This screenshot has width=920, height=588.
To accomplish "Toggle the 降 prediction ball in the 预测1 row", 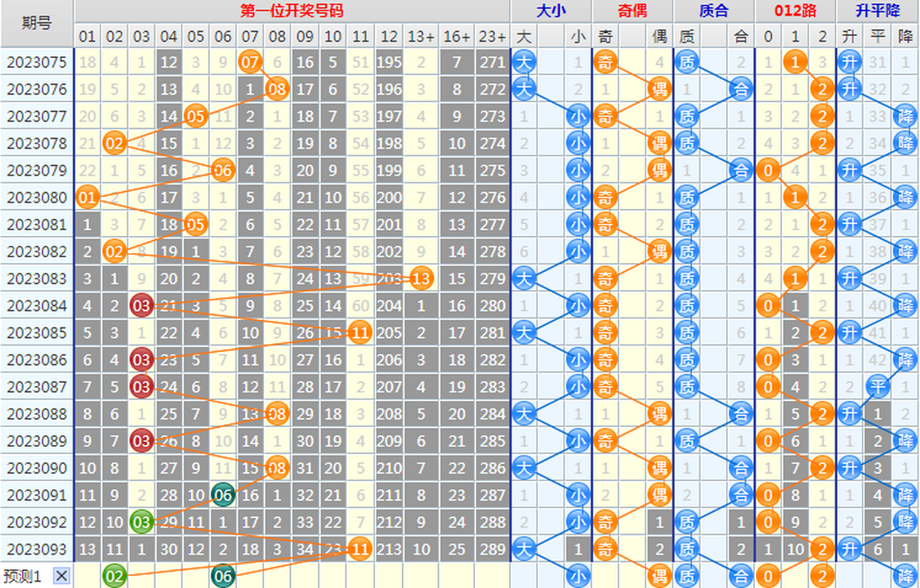I will click(905, 576).
